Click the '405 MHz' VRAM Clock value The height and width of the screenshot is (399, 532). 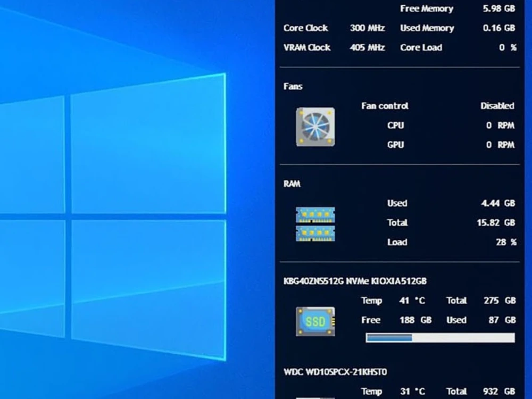point(368,47)
